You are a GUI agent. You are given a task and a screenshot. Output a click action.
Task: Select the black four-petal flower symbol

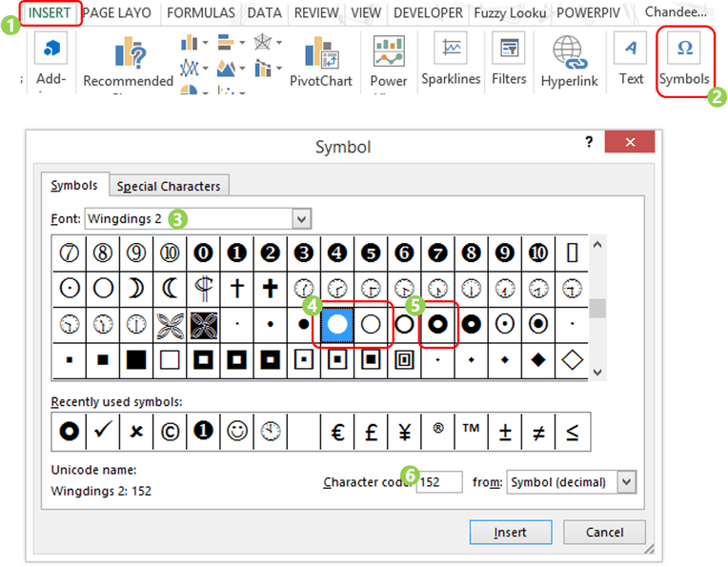click(203, 325)
